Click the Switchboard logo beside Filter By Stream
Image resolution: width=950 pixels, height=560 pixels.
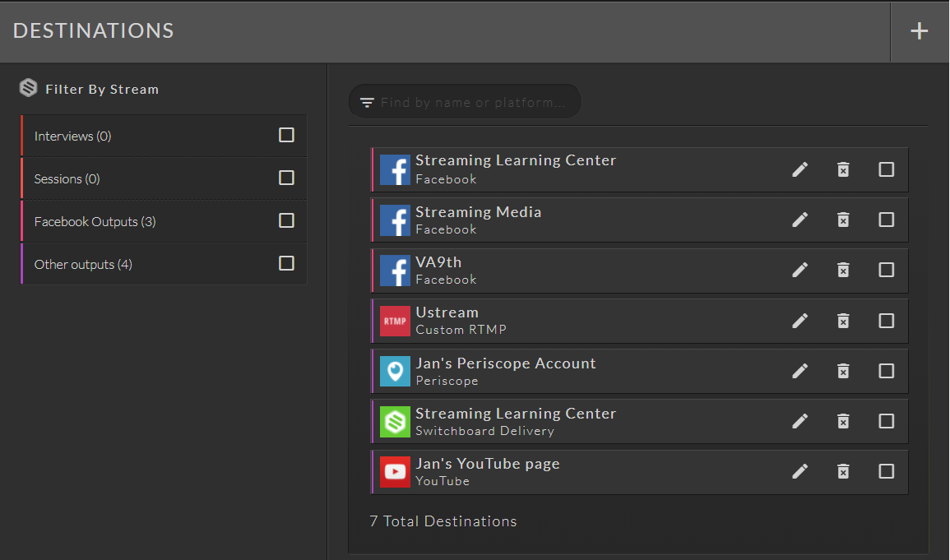click(28, 88)
